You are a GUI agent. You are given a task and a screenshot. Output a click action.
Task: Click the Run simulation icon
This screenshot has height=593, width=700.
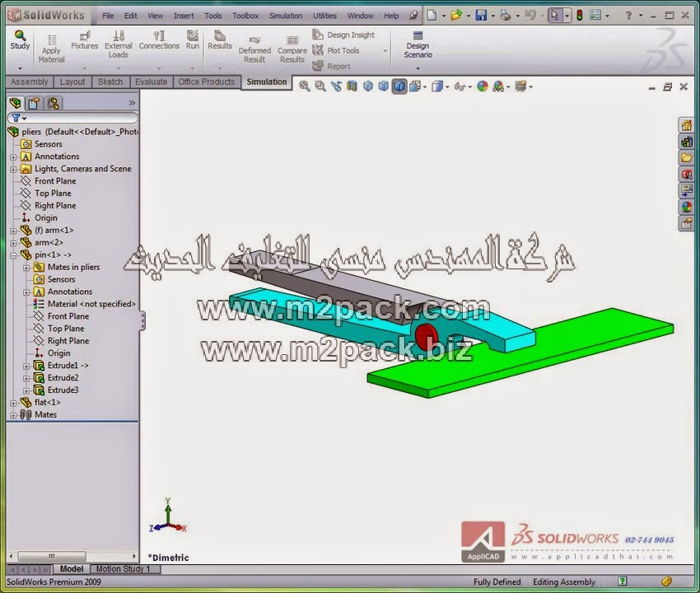[x=193, y=35]
